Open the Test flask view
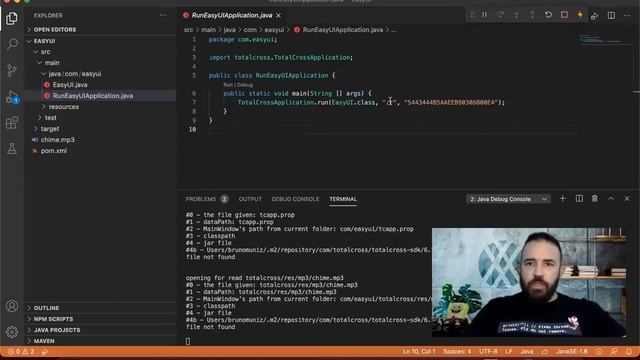 click(x=12, y=149)
